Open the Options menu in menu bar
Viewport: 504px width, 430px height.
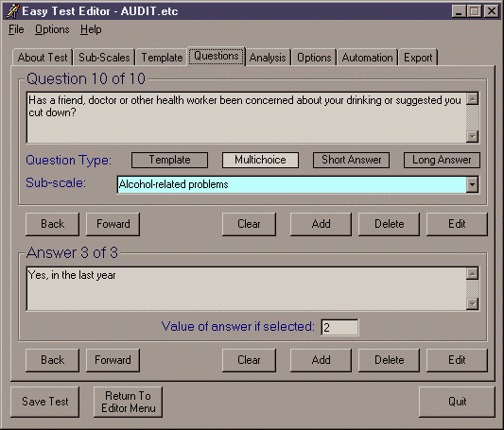click(52, 29)
